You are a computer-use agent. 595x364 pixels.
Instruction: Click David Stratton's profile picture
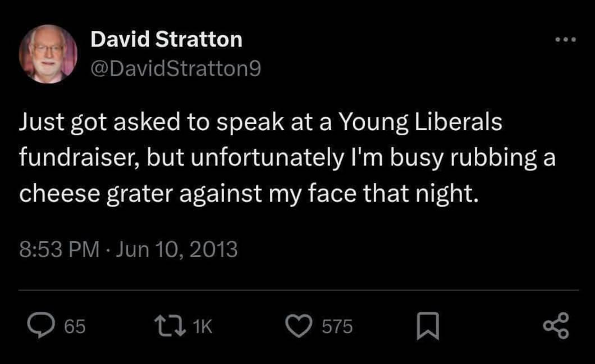(47, 54)
